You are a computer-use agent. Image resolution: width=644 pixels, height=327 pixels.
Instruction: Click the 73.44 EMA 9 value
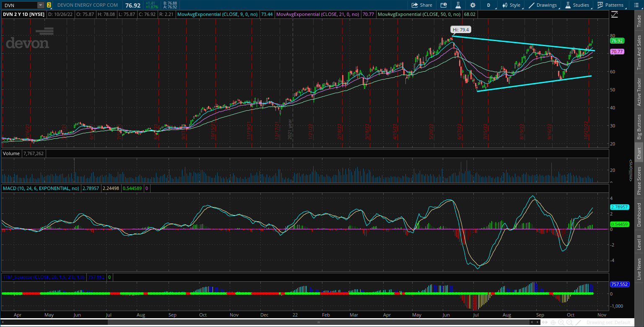(267, 14)
